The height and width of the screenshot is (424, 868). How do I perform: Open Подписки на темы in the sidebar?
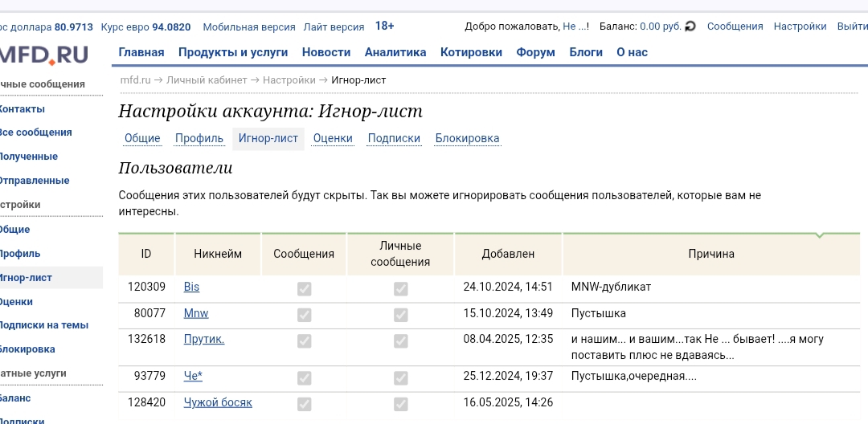click(x=43, y=325)
